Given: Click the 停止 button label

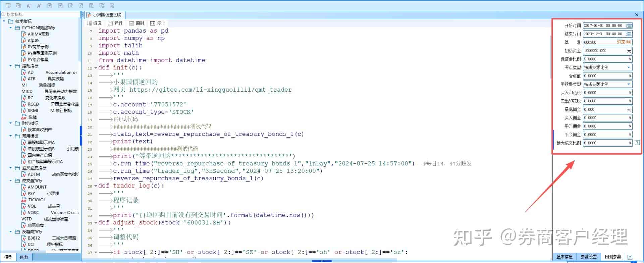Looking at the screenshot, I should [x=161, y=23].
